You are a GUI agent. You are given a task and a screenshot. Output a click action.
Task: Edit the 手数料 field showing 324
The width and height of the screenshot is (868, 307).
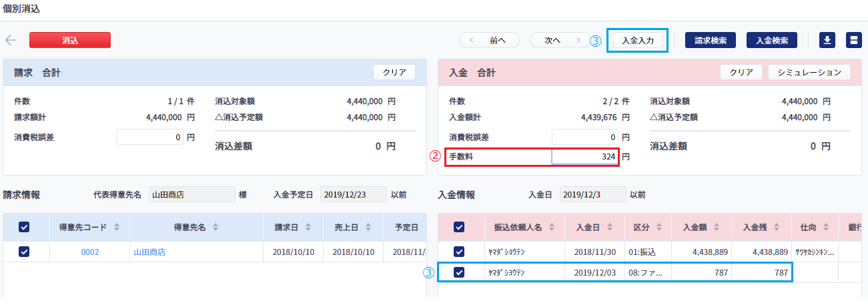click(x=584, y=157)
